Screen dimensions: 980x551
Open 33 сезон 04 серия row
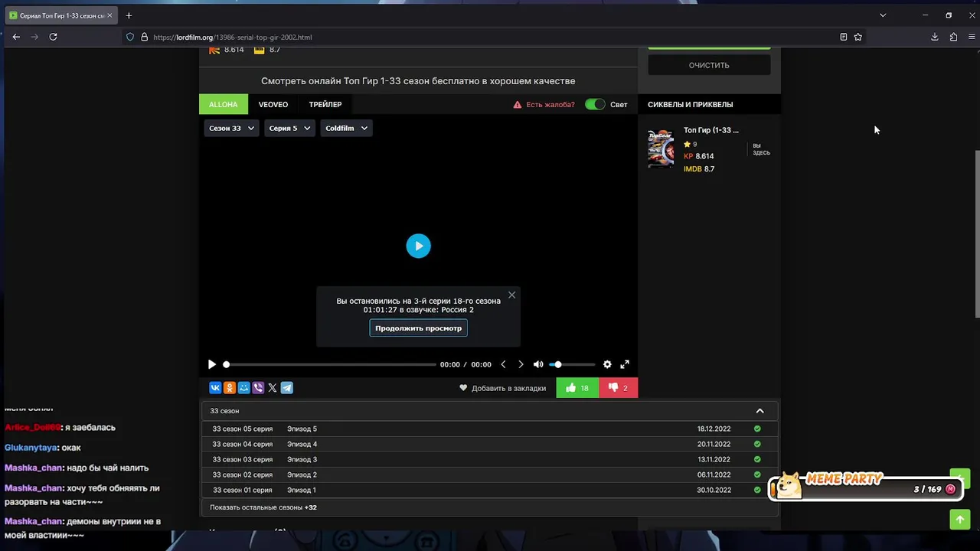tap(489, 444)
